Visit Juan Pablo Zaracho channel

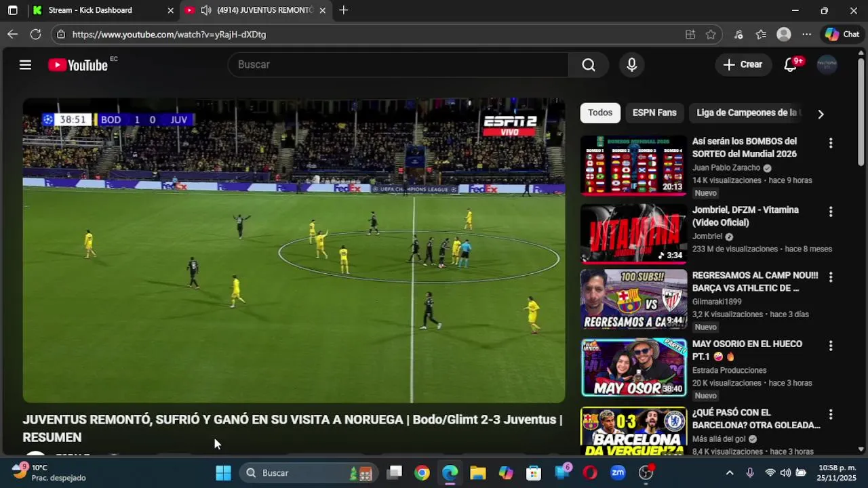[726, 168]
